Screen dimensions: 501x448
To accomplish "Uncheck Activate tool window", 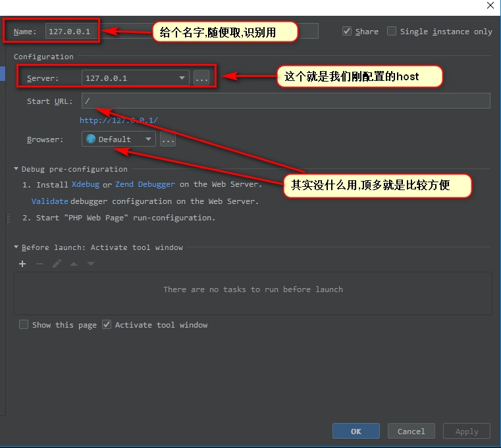I will click(x=107, y=324).
